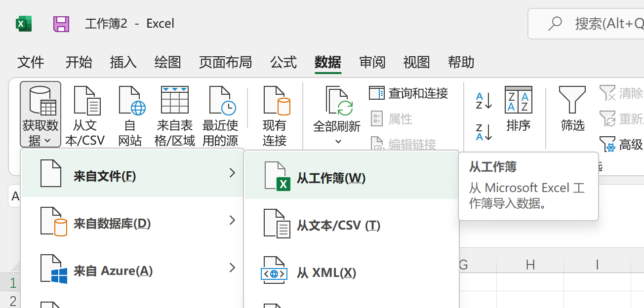This screenshot has width=644, height=308.
Task: Switch to the 帮助 tab
Action: click(x=461, y=62)
